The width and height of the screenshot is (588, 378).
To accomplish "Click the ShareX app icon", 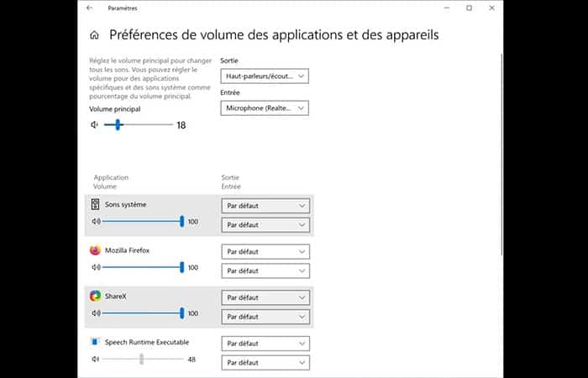I will click(x=95, y=296).
